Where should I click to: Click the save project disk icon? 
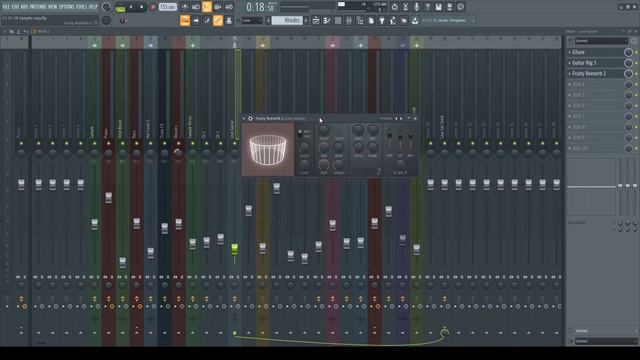click(438, 7)
